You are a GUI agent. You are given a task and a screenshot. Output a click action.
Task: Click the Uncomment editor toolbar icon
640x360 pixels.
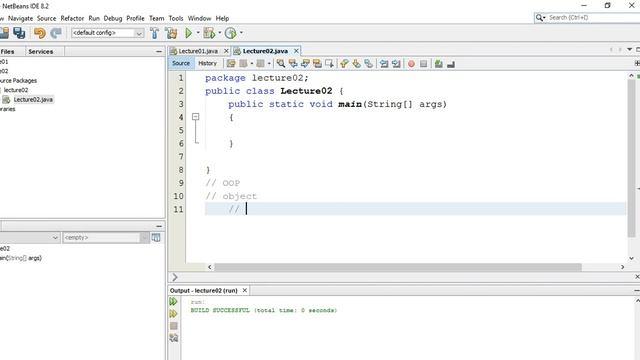click(451, 64)
